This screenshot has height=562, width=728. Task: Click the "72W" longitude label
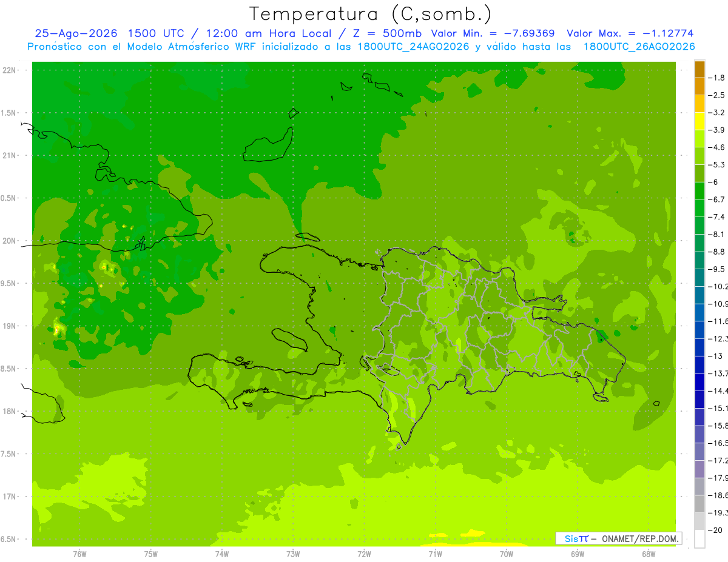tap(363, 554)
